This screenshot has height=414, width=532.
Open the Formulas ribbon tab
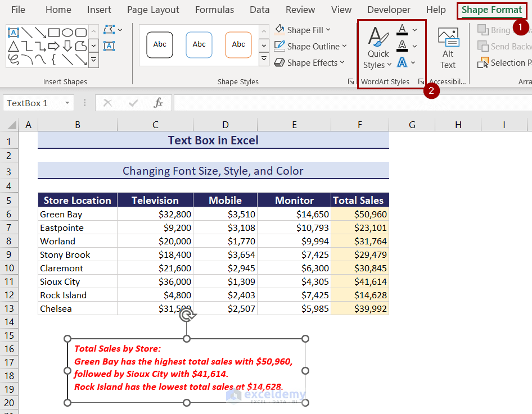(x=214, y=10)
